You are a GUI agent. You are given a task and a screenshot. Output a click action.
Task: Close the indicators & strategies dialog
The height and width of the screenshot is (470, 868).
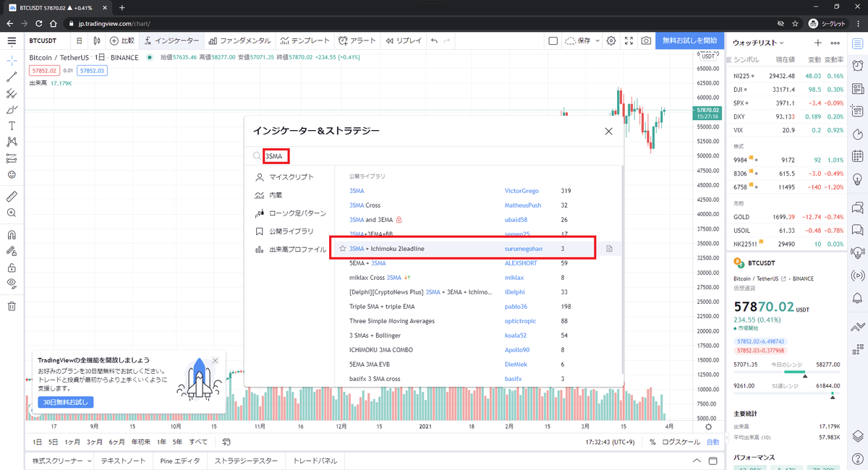tap(608, 132)
